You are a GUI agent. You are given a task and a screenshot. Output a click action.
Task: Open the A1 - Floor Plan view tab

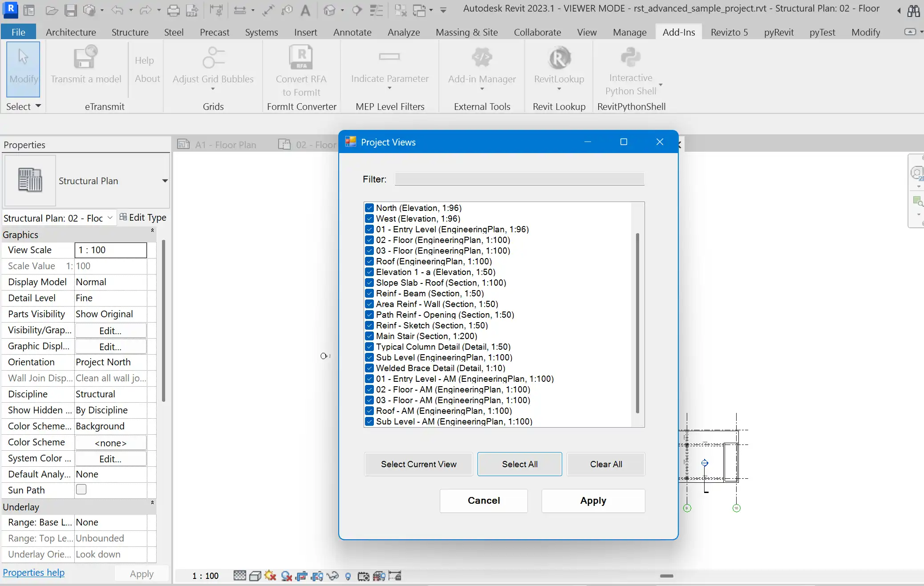217,145
